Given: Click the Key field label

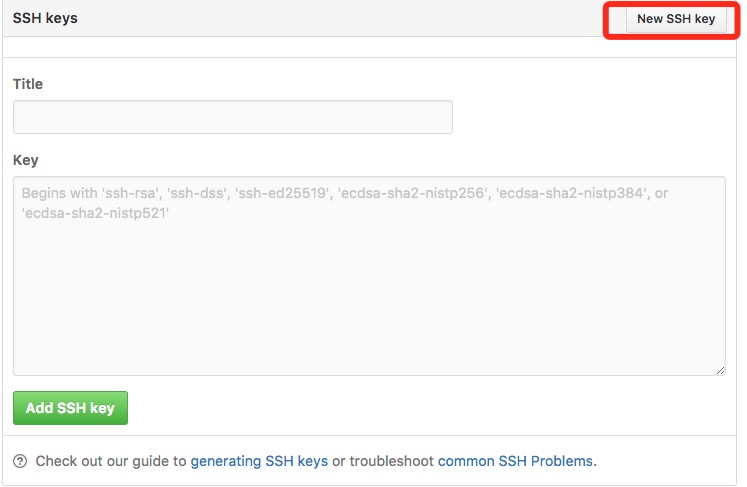Looking at the screenshot, I should tap(25, 160).
